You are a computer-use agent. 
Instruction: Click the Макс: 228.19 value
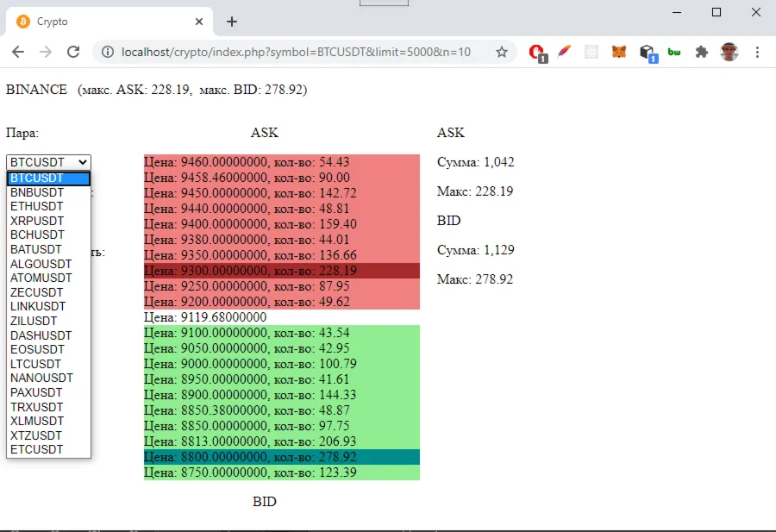pyautogui.click(x=475, y=191)
